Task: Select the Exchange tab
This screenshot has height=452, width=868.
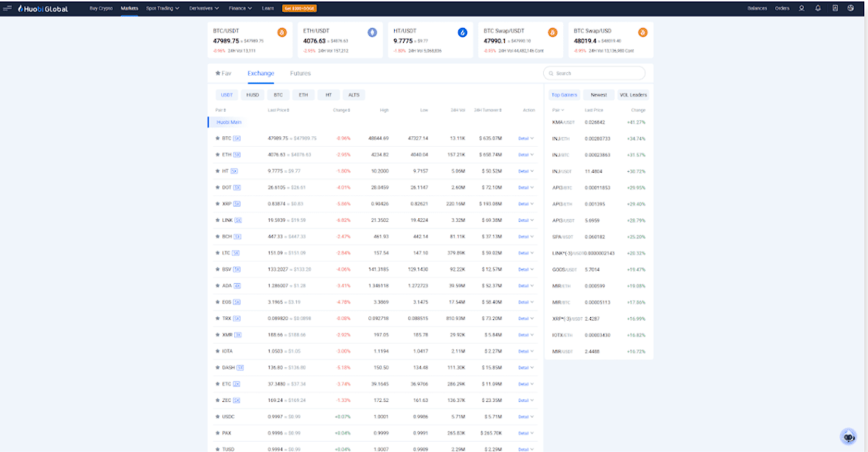Action: [261, 73]
